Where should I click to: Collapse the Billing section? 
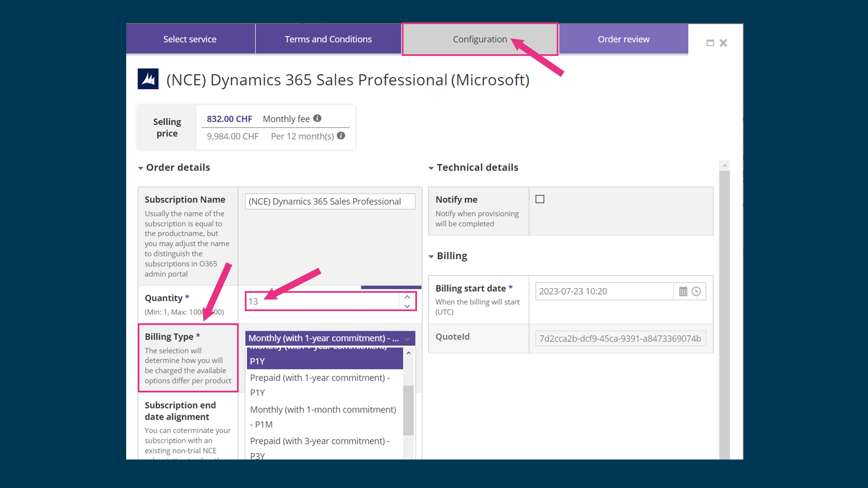(x=431, y=257)
